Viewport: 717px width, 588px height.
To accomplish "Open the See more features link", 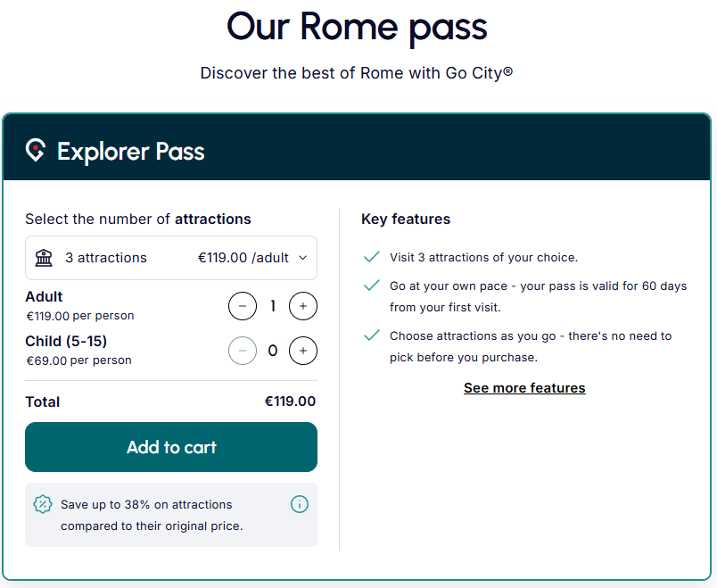I will pos(524,388).
